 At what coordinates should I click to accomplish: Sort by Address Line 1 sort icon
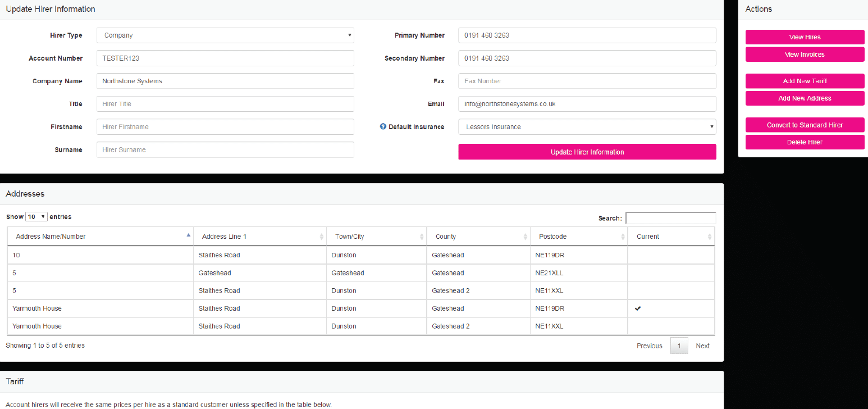[x=321, y=237]
